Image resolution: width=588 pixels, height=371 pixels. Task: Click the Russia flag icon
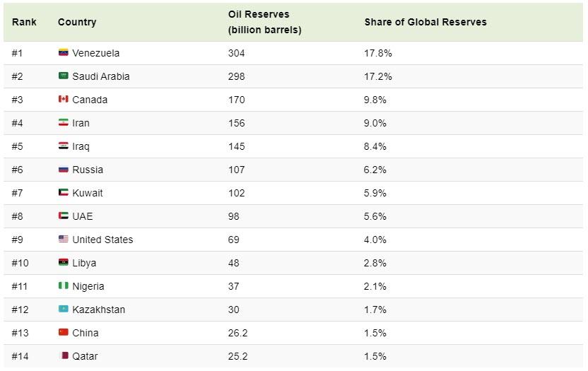63,170
